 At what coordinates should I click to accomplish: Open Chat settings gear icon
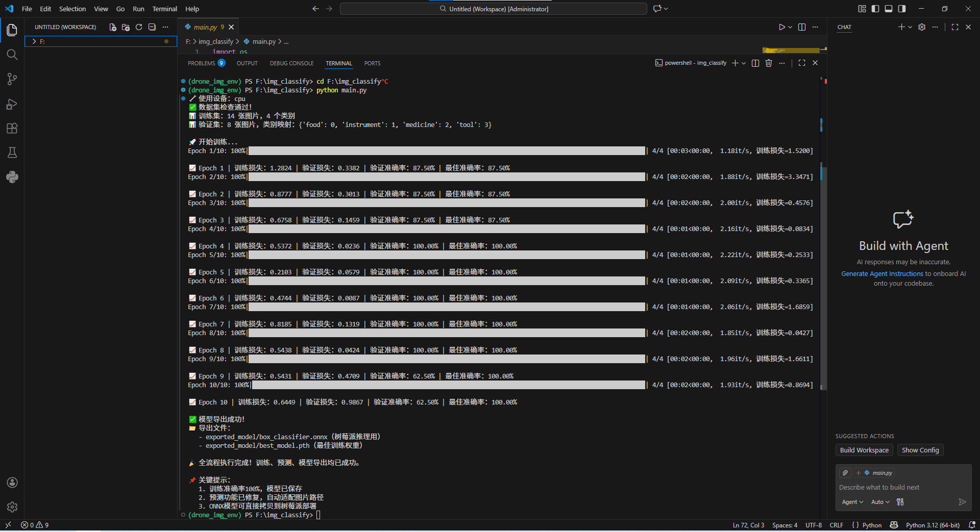[922, 27]
